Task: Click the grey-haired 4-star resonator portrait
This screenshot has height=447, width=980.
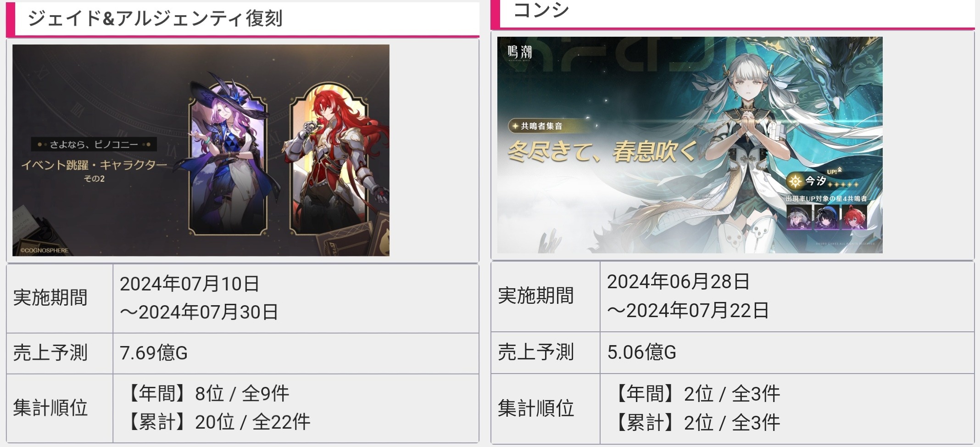Action: pos(799,217)
